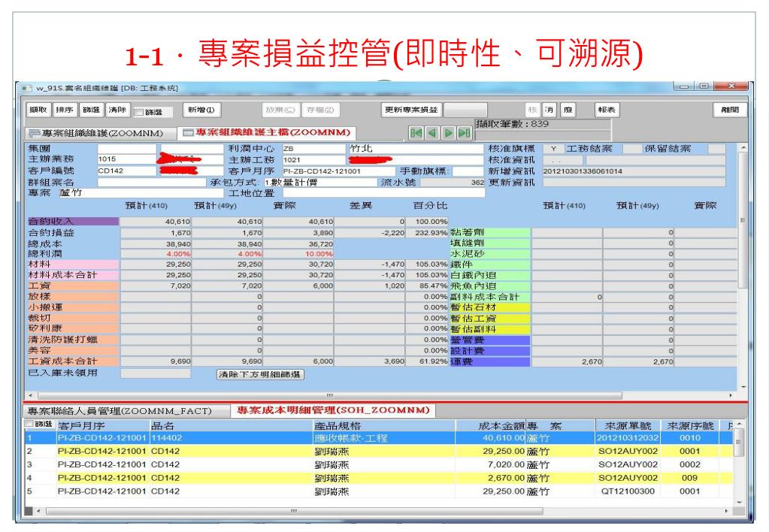This screenshot has width=769, height=532.
Task: Select detail row 1 應收帳款-工程
Action: (x=379, y=438)
